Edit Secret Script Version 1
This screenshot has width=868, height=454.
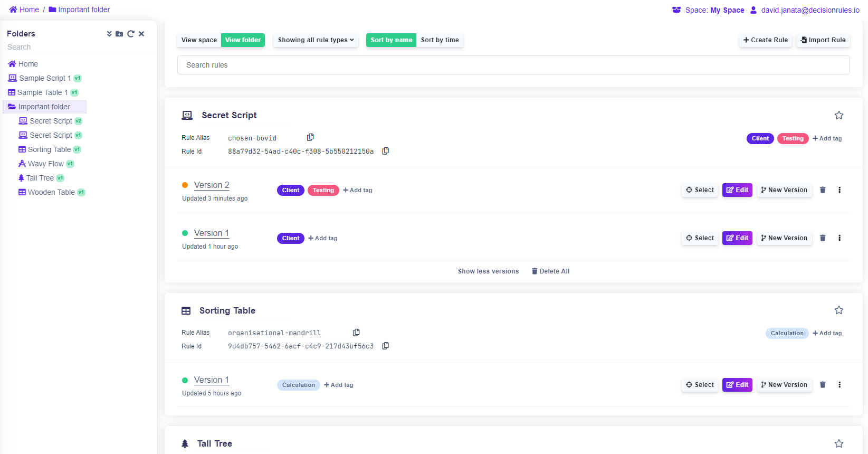coord(737,238)
